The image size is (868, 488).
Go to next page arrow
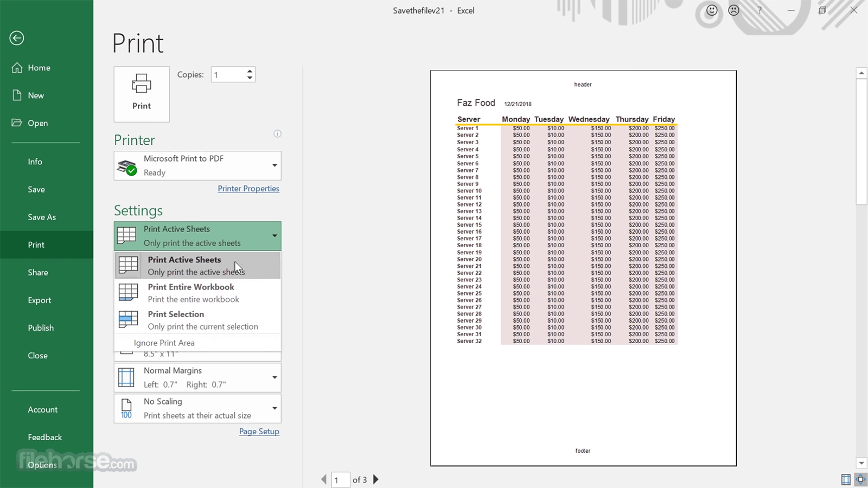coord(375,479)
